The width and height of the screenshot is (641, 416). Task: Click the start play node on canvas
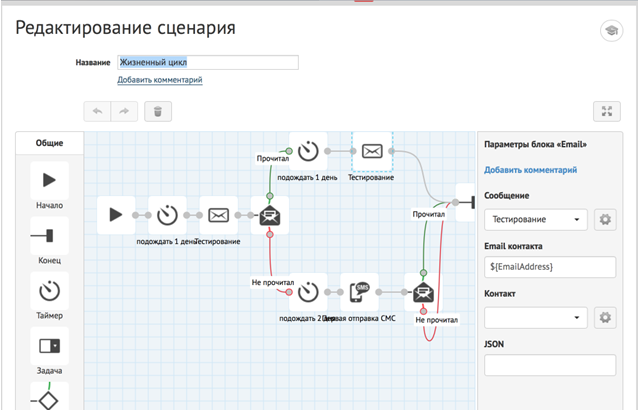point(116,214)
